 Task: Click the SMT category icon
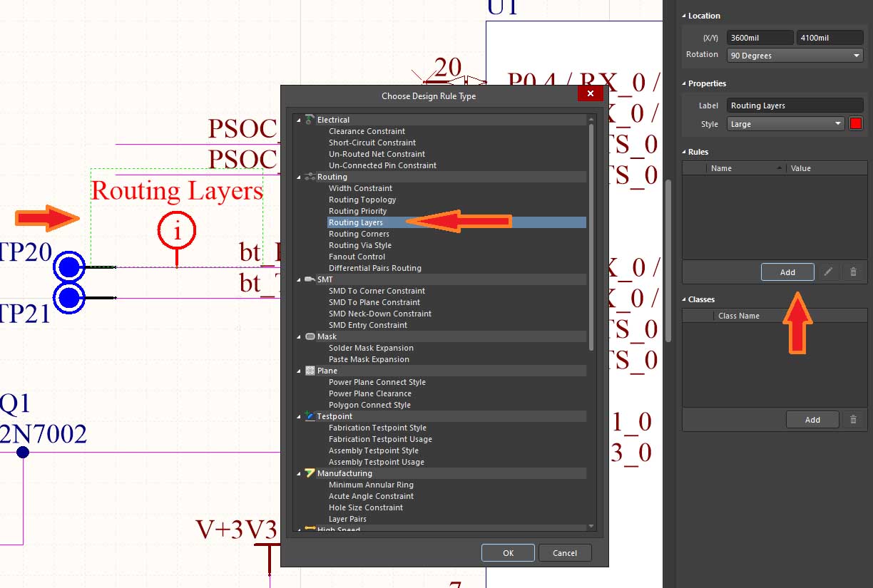[310, 279]
